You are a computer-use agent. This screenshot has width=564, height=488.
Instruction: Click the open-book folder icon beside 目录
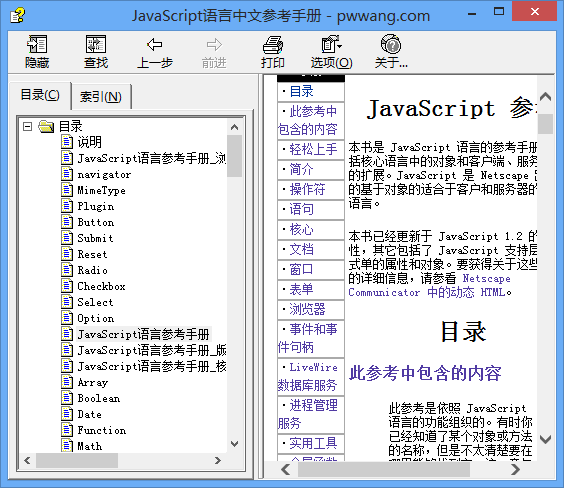click(x=46, y=127)
